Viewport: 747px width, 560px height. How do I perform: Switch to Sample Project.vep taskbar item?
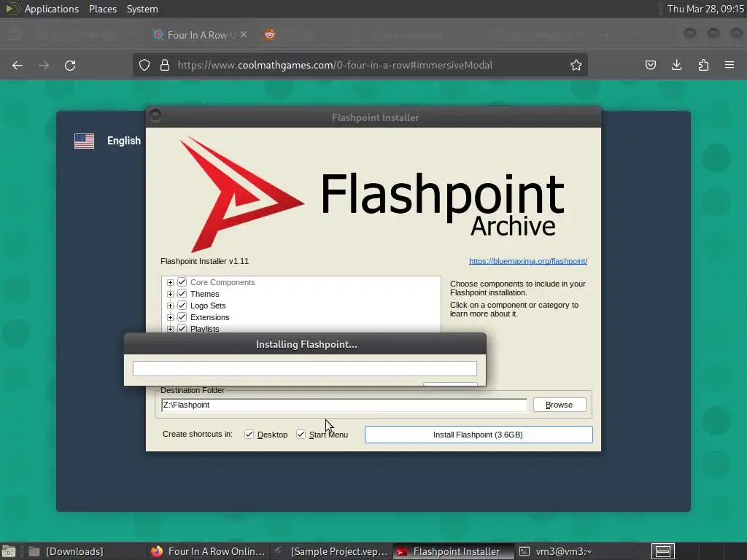[x=332, y=551]
